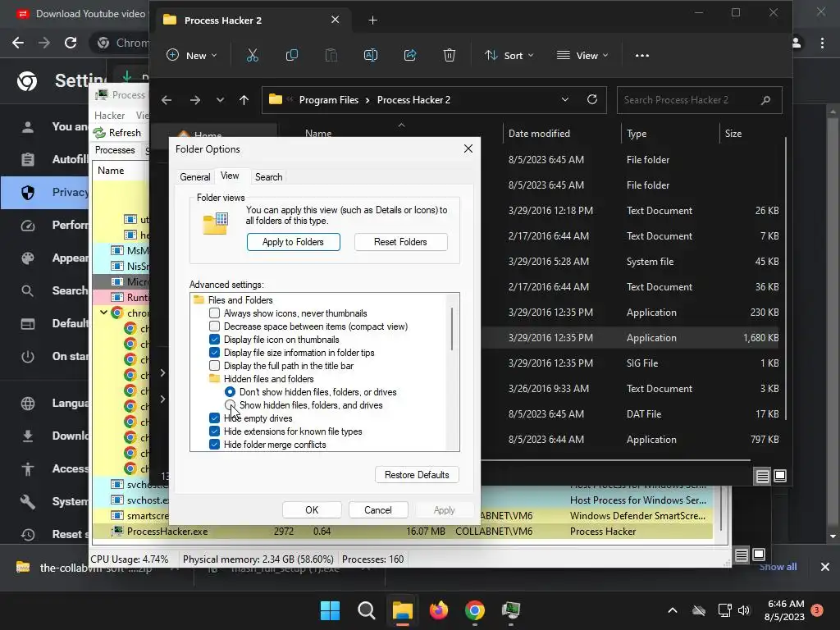The image size is (840, 630).
Task: Open the Sort dropdown
Action: pos(509,55)
